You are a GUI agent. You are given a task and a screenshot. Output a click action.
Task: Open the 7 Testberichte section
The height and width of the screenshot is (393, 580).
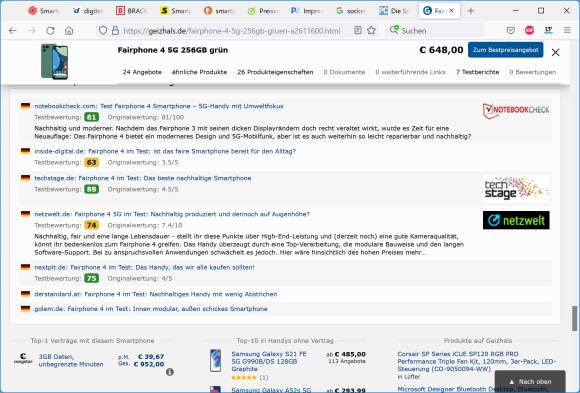pos(478,72)
